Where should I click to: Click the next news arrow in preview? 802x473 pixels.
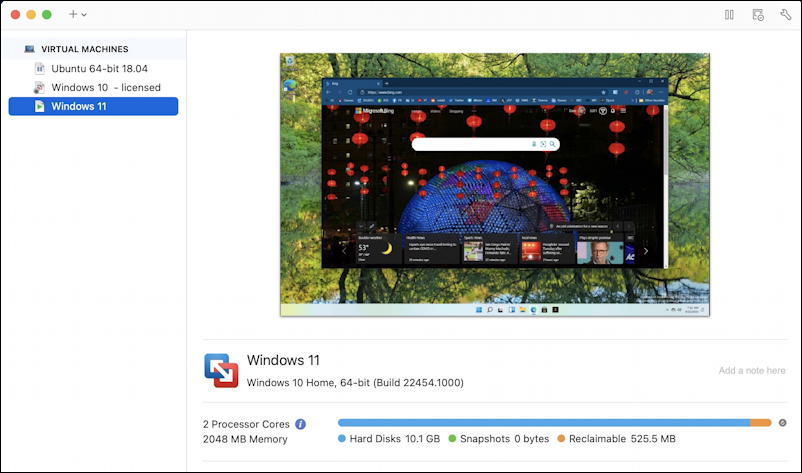(x=646, y=251)
